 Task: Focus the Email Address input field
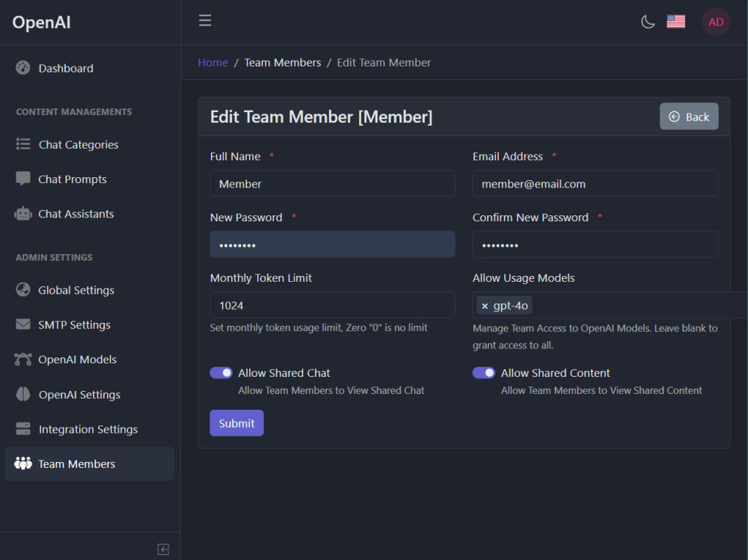[595, 184]
